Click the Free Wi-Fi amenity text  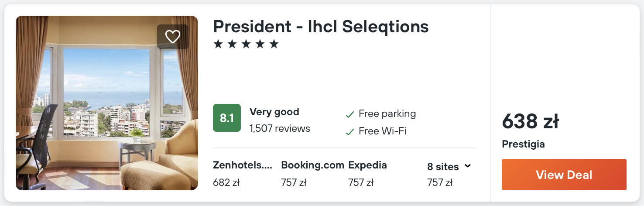pyautogui.click(x=383, y=131)
